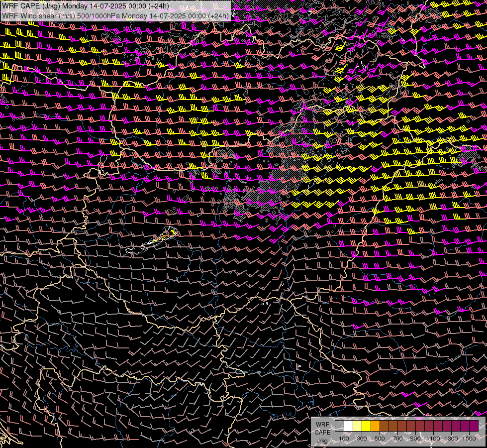This screenshot has width=487, height=448.
Task: Click the '900' legend value label
Action: [415, 439]
